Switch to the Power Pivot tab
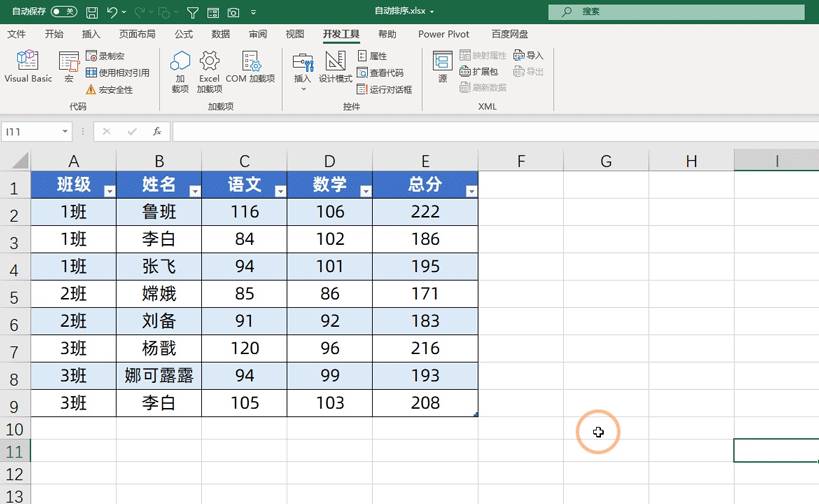This screenshot has width=819, height=504. click(443, 34)
